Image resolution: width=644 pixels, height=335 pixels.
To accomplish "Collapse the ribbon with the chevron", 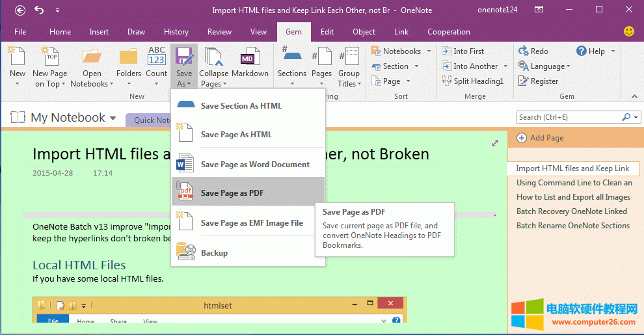I will click(x=634, y=96).
